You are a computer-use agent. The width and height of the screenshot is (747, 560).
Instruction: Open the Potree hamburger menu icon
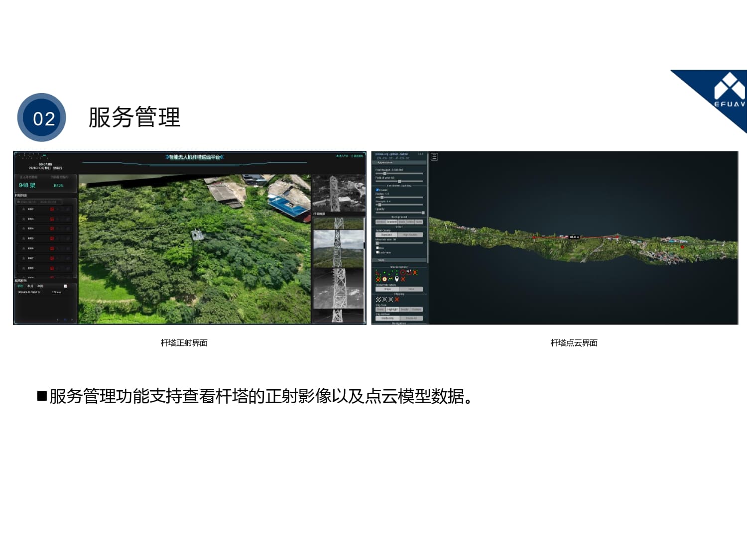(434, 157)
